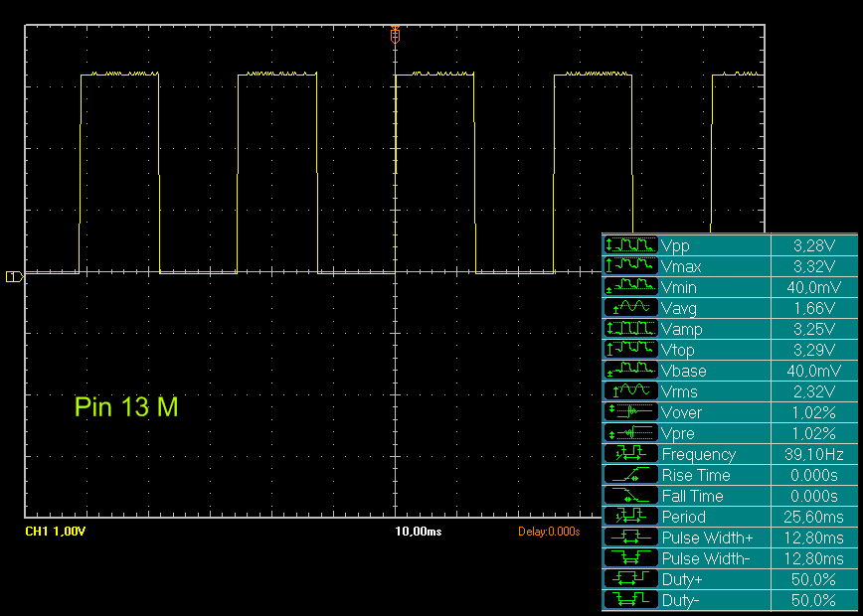This screenshot has height=616, width=863.
Task: Click the Vpp label text
Action: pyautogui.click(x=676, y=246)
